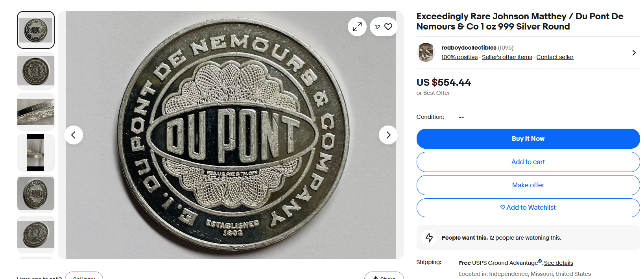Click the Make offer button
644x279 pixels.
click(528, 185)
